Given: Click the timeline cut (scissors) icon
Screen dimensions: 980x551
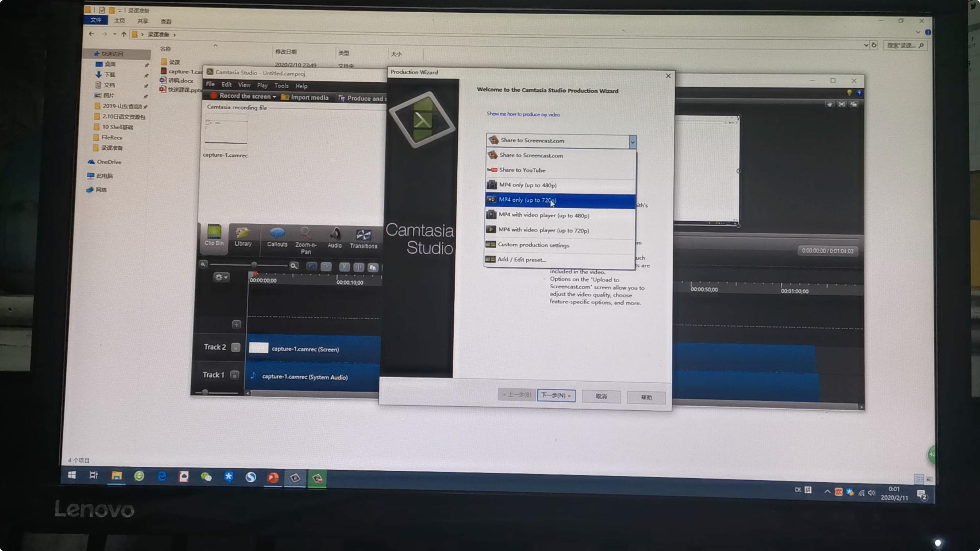Looking at the screenshot, I should tap(344, 267).
